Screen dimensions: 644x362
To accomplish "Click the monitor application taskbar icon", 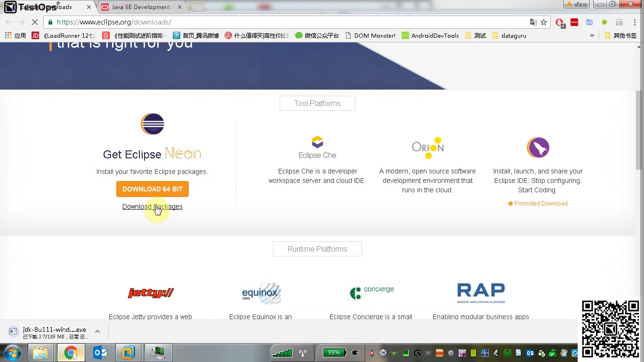I will click(158, 353).
